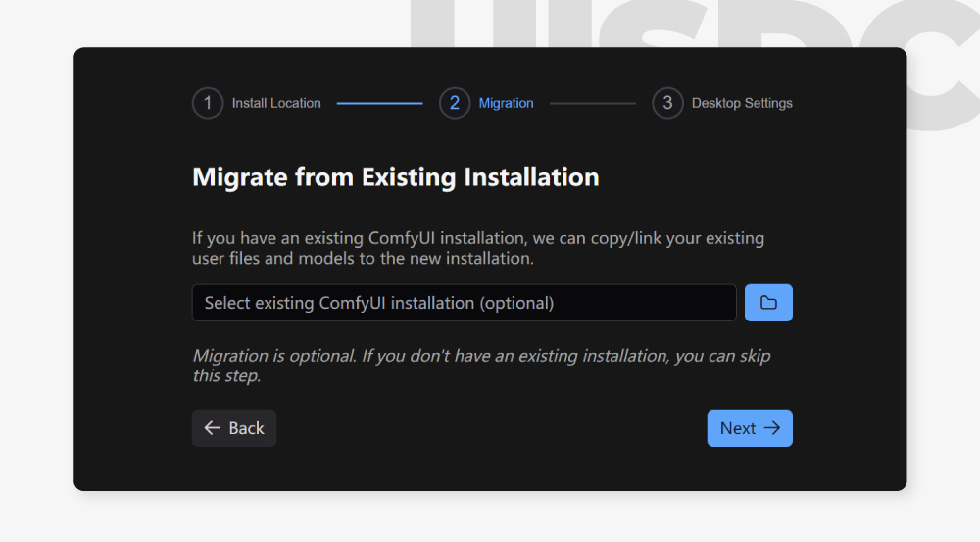Click the "Migration is optional" note text
This screenshot has width=980, height=542.
[x=481, y=366]
